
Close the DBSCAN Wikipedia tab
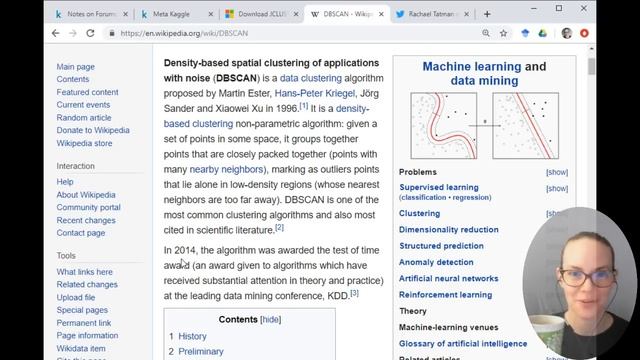(381, 14)
